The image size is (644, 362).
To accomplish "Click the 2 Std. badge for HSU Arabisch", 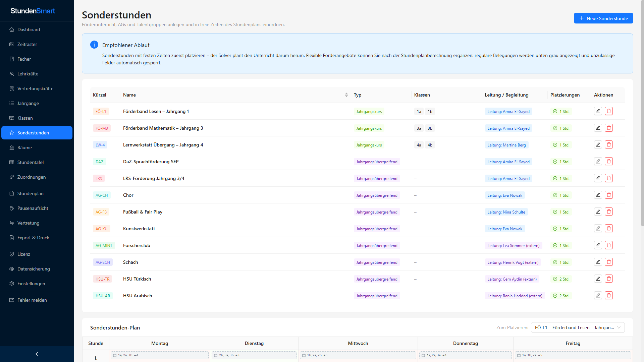I will [x=561, y=296].
